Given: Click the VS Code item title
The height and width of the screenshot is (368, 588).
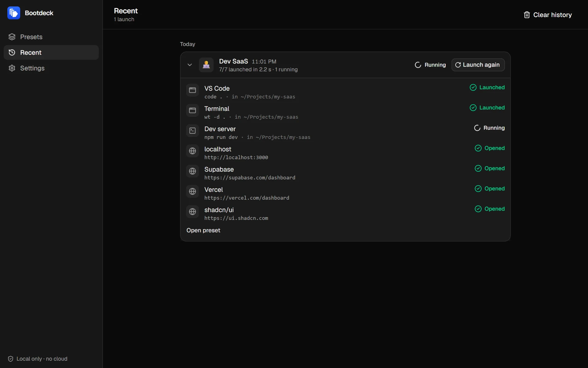Looking at the screenshot, I should 217,88.
